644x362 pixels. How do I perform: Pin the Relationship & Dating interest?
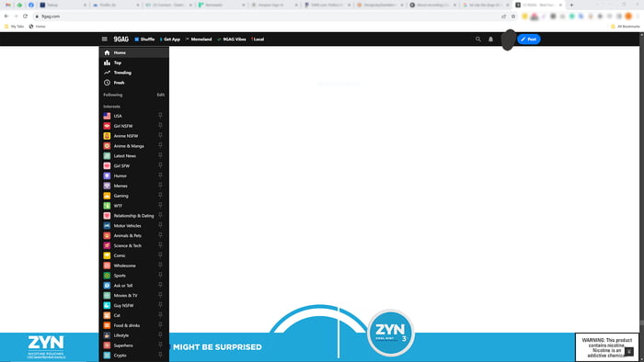(x=160, y=216)
